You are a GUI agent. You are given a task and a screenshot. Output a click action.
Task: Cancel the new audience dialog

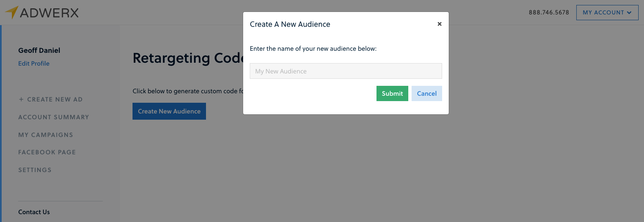click(x=426, y=93)
